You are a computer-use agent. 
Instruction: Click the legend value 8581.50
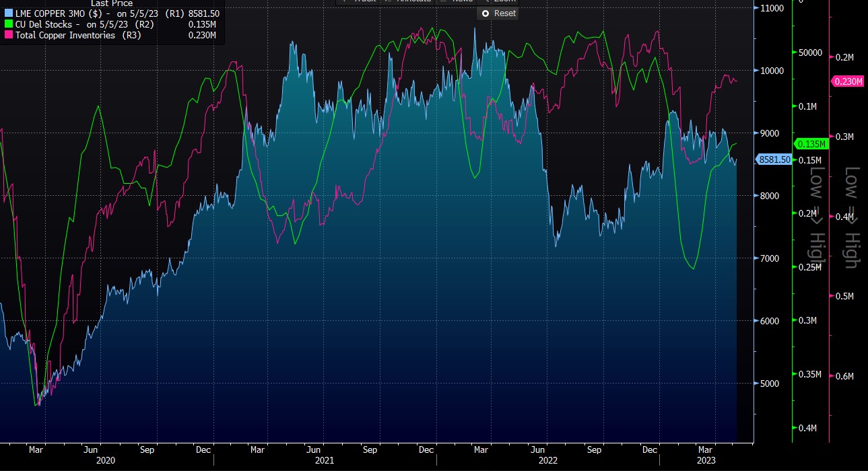pyautogui.click(x=203, y=13)
